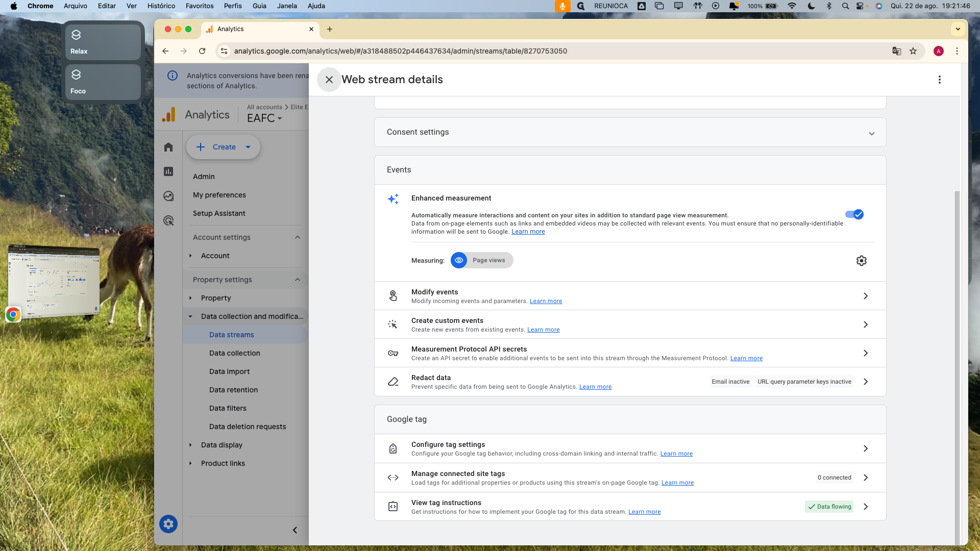Collapse the Account settings section
The image size is (980, 551).
[x=298, y=237]
